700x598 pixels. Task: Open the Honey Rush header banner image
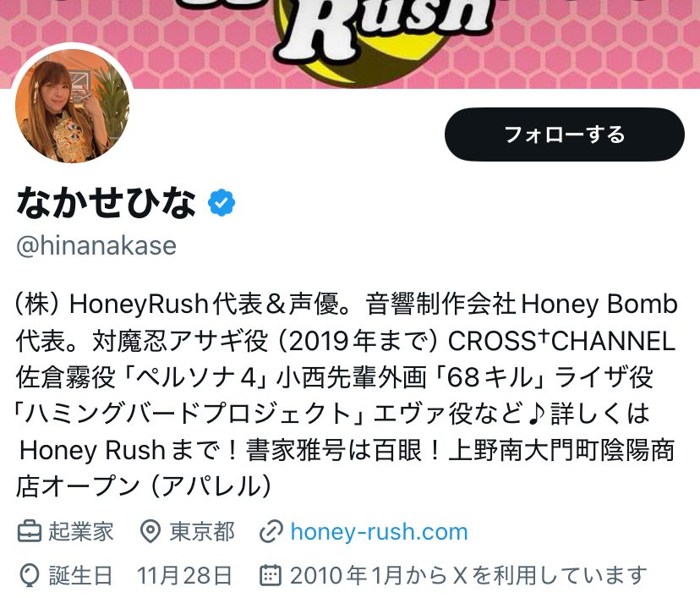pos(350,44)
